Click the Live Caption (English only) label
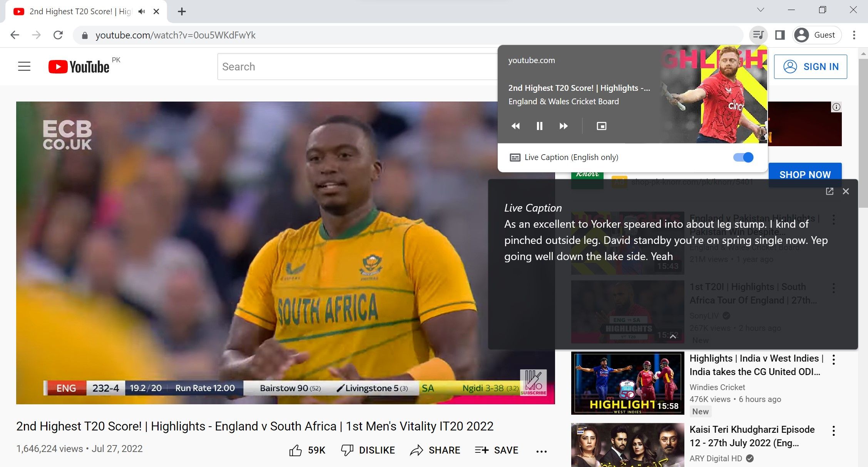Viewport: 868px width, 467px height. (x=571, y=157)
